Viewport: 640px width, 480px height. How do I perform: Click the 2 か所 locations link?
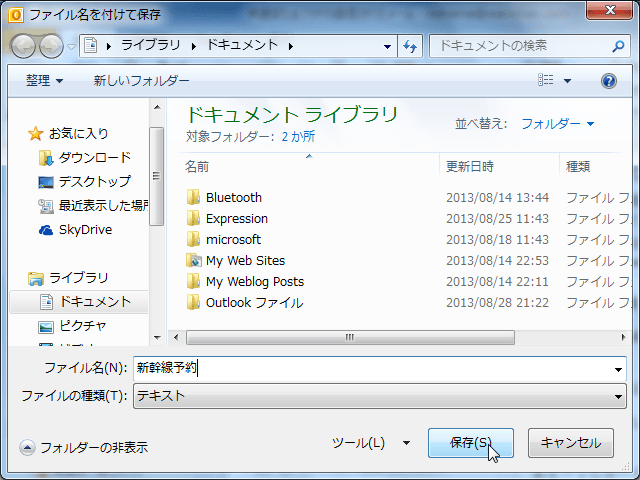click(x=298, y=136)
